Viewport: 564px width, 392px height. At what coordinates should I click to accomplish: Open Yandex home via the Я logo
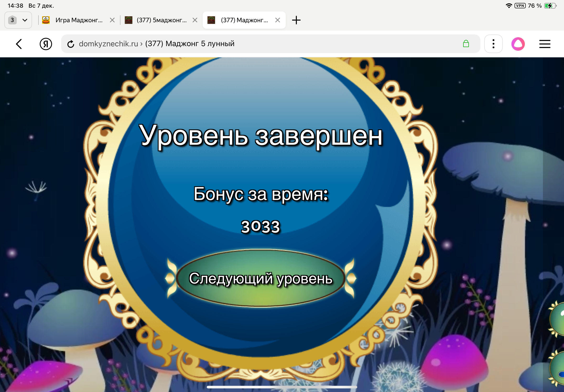click(46, 44)
